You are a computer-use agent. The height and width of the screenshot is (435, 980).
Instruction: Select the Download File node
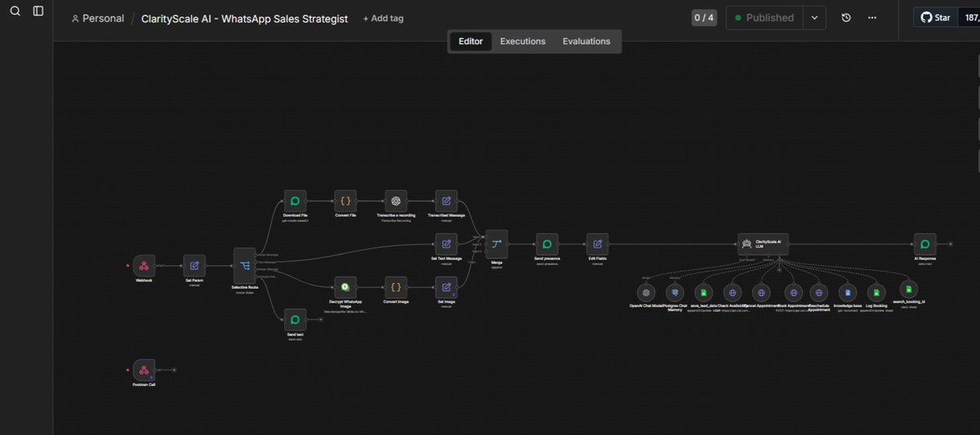point(295,201)
